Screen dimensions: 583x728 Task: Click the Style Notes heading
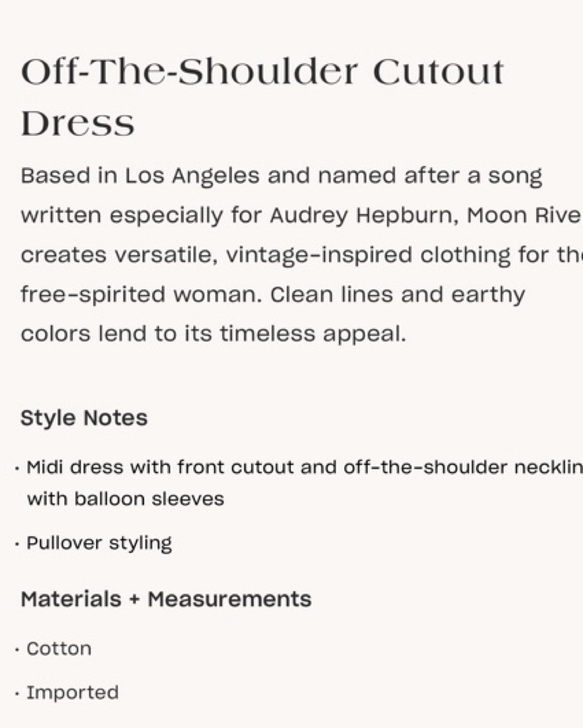click(84, 418)
